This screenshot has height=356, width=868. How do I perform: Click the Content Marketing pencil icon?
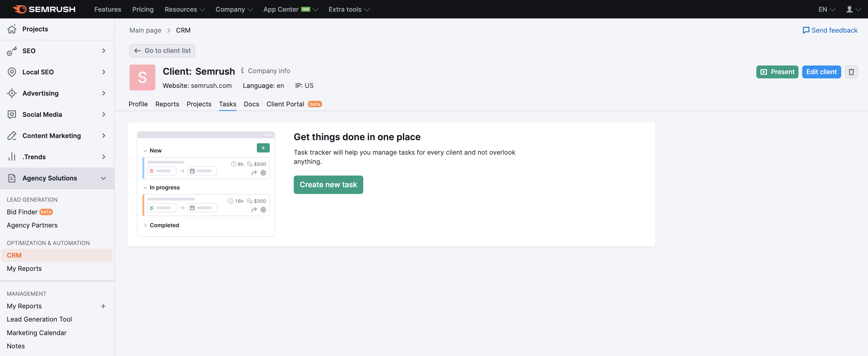click(12, 136)
